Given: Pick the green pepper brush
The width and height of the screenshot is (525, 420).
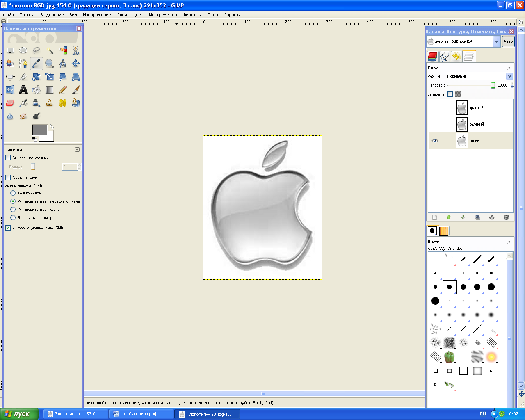Looking at the screenshot, I should click(x=450, y=357).
